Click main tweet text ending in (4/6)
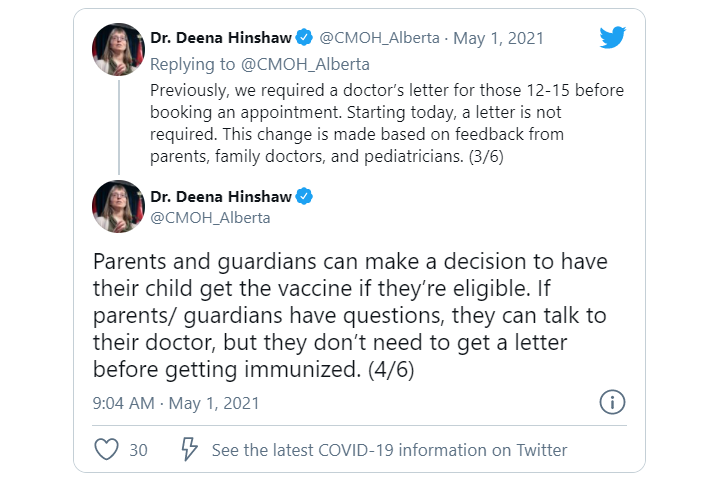The width and height of the screenshot is (717, 486). point(350,315)
